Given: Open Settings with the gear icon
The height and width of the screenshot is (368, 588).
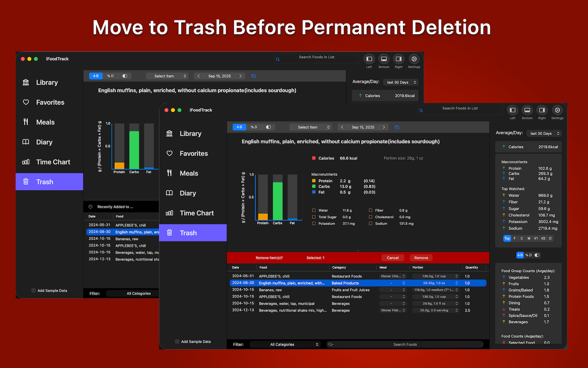Looking at the screenshot, I should point(557,110).
